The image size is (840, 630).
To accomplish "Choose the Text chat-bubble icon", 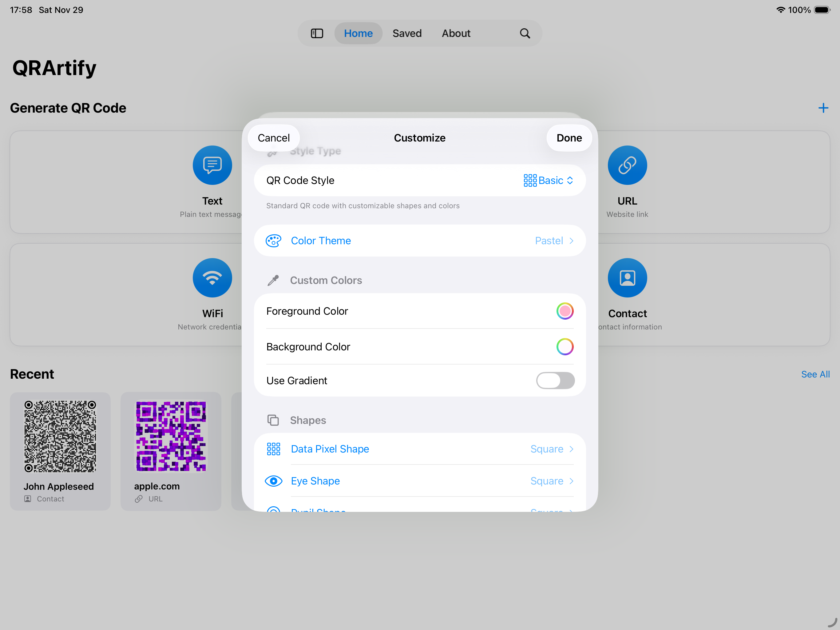I will pos(212,165).
